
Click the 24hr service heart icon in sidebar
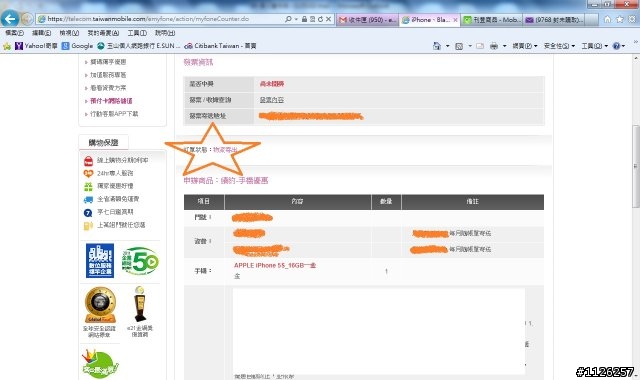[88, 173]
